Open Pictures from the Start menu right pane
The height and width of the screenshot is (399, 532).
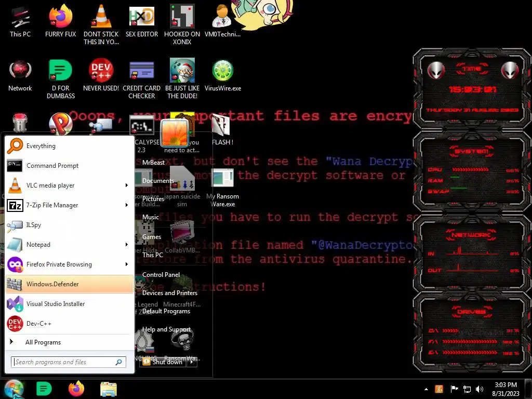(153, 199)
